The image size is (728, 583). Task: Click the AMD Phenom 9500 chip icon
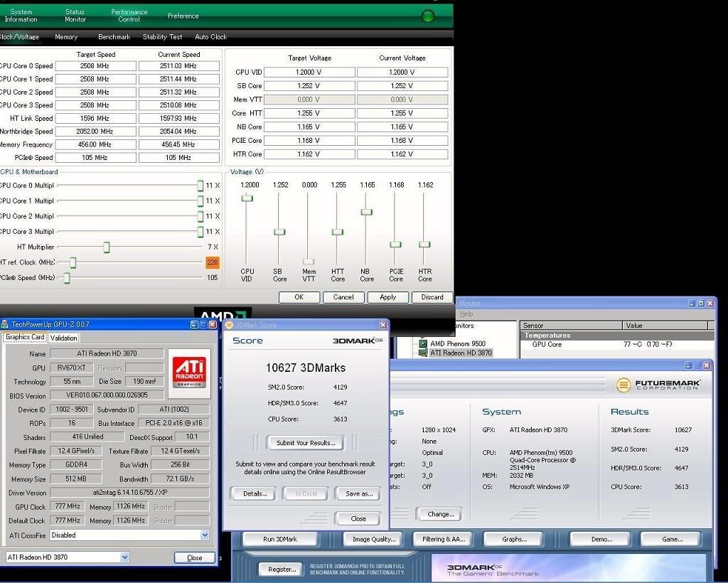pos(423,343)
